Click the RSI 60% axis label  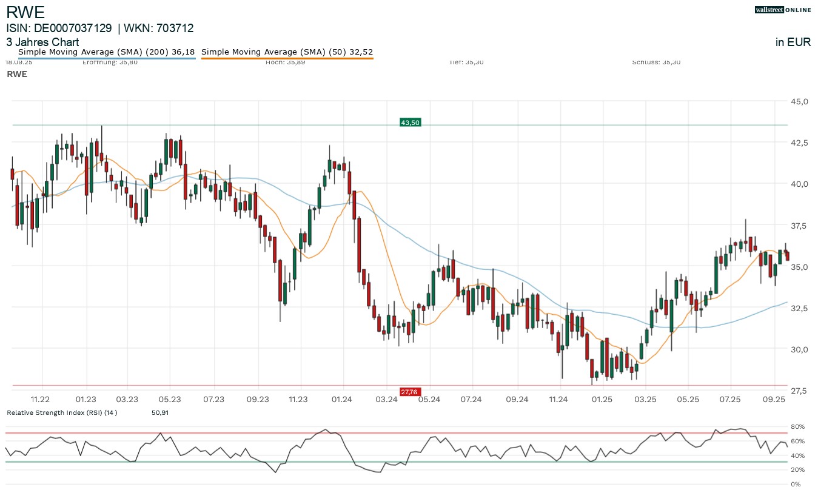pyautogui.click(x=799, y=441)
